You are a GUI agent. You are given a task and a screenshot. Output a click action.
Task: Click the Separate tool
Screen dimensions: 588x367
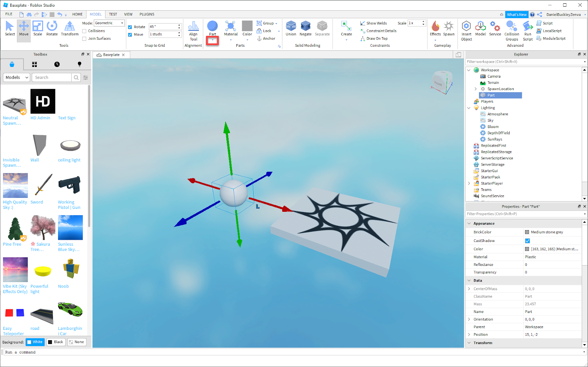tap(322, 29)
